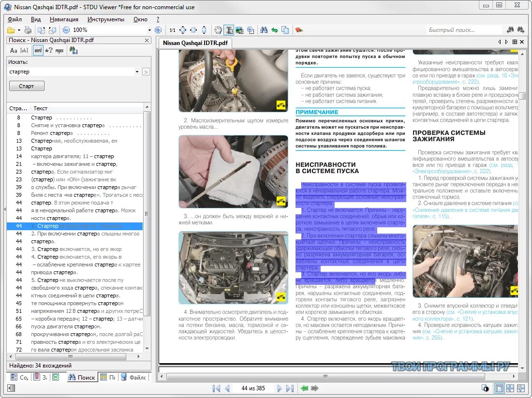The height and width of the screenshot is (398, 532).
Task: Zoom in with the plus icon
Action: tap(158, 30)
